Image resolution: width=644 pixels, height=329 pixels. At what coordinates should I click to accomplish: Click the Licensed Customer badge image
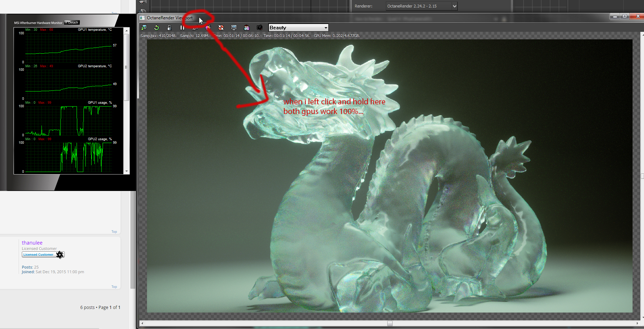point(43,255)
